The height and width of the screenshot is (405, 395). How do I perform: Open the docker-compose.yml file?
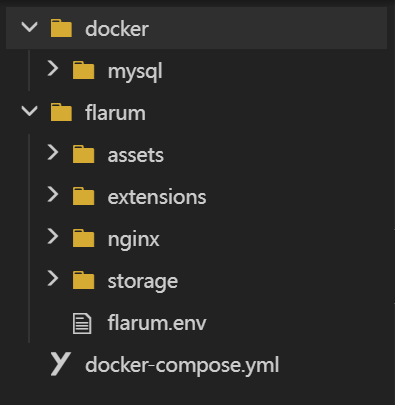182,365
